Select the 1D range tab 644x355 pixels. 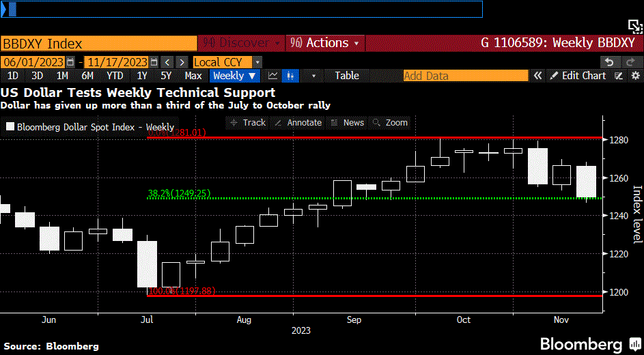(13, 76)
